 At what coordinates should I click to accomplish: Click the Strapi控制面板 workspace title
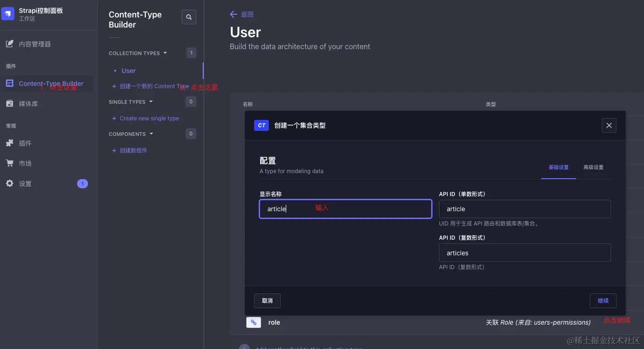click(41, 11)
